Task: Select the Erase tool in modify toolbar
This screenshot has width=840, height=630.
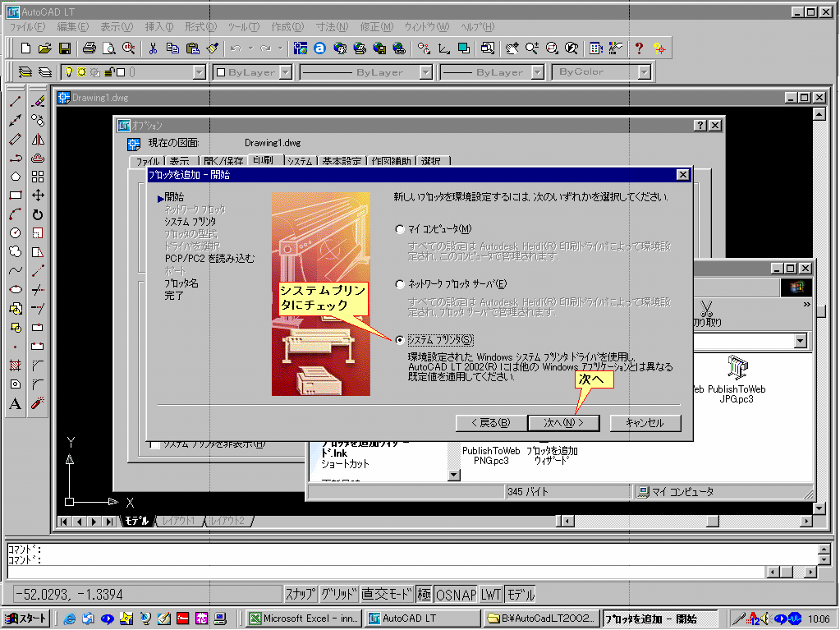Action: click(38, 101)
